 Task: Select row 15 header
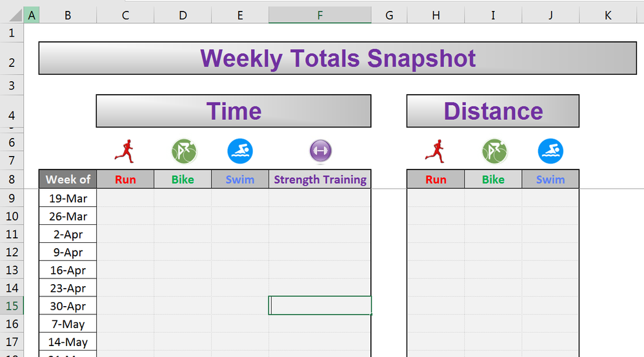pos(12,306)
